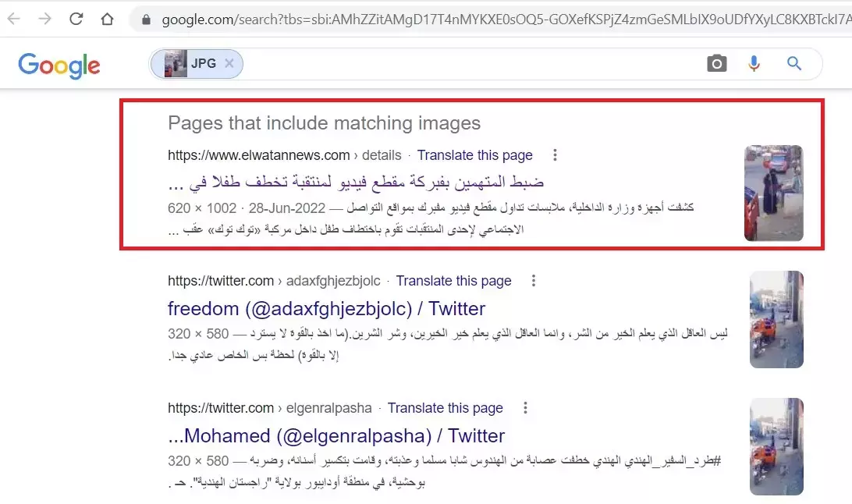Screen dimensions: 852x504
Task: Open freedom (@adaxfghjezbjolc) Twitter result
Action: [x=326, y=308]
